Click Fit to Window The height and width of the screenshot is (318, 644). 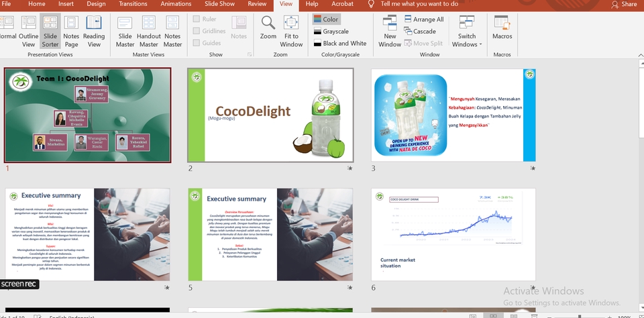click(x=291, y=32)
